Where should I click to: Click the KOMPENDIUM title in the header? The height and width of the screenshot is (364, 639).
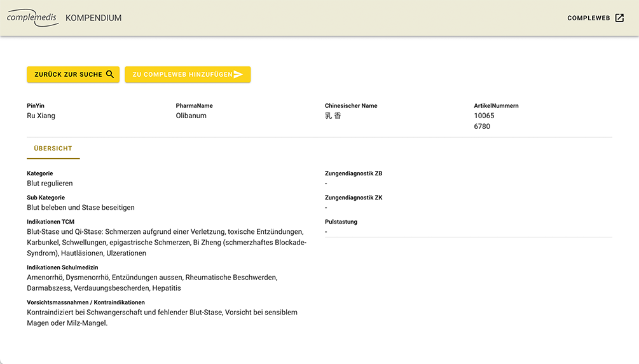point(93,18)
